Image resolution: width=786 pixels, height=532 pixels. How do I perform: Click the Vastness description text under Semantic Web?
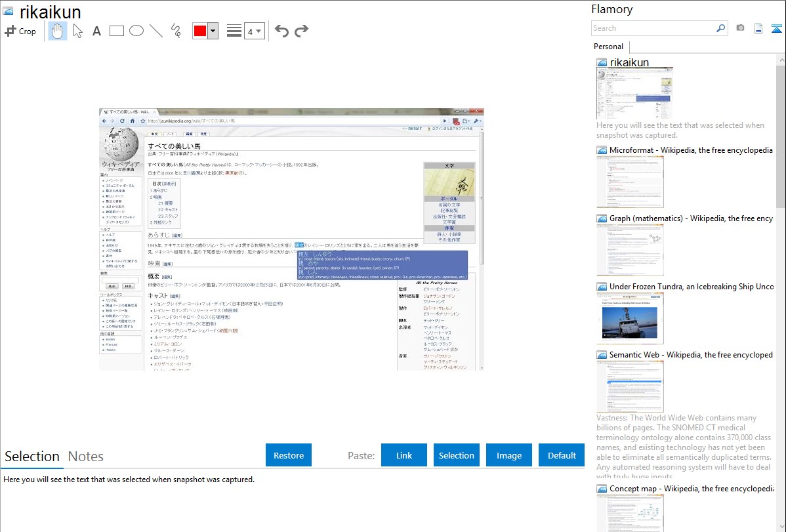coord(684,447)
